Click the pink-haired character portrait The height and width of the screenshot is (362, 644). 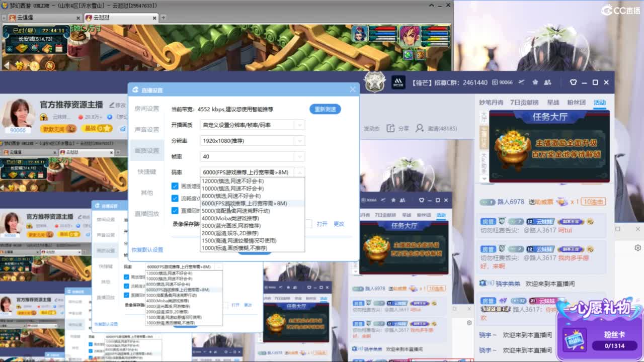tap(410, 36)
